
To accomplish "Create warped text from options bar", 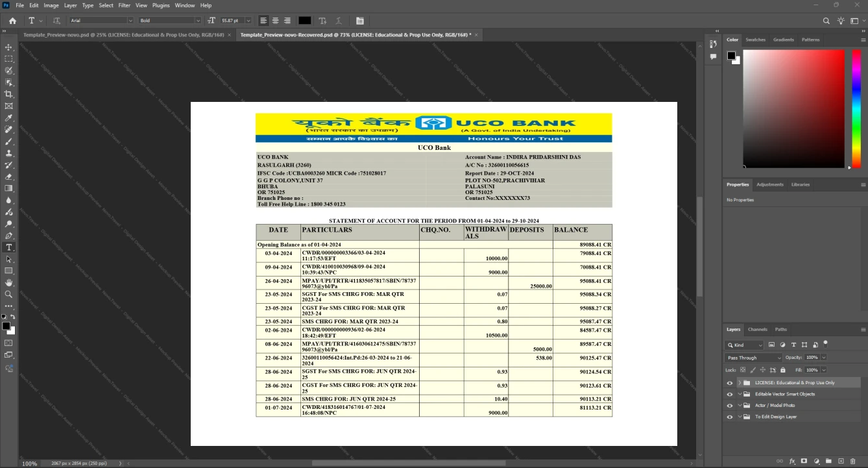I will click(x=339, y=21).
